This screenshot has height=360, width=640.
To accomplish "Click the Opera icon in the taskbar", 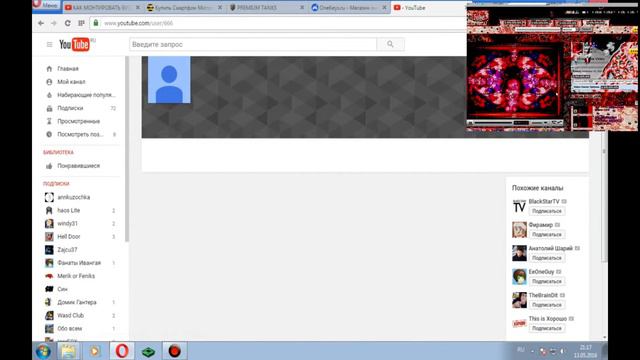I will click(x=122, y=351).
